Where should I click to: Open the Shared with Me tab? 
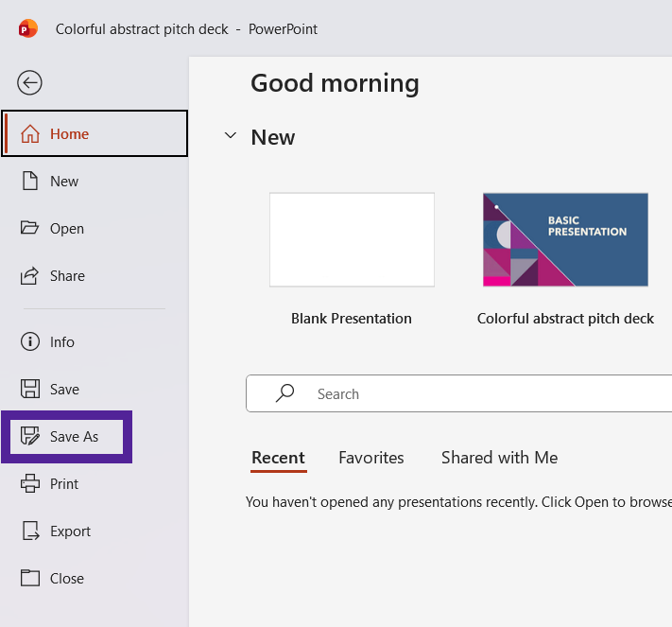[x=499, y=458]
